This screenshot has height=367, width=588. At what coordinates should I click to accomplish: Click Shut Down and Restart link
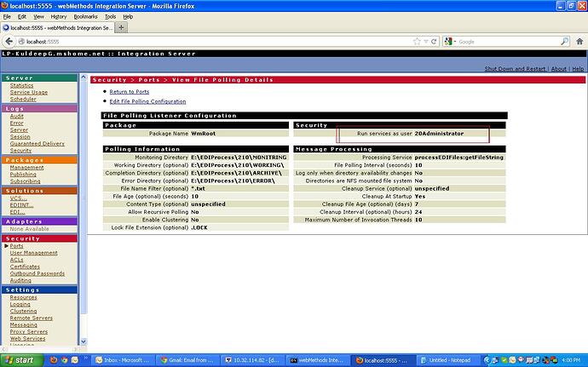[x=515, y=69]
